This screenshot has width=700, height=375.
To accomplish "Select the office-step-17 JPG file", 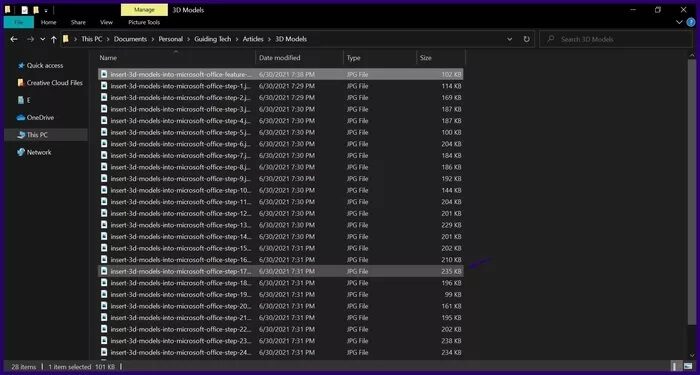I will (x=280, y=271).
